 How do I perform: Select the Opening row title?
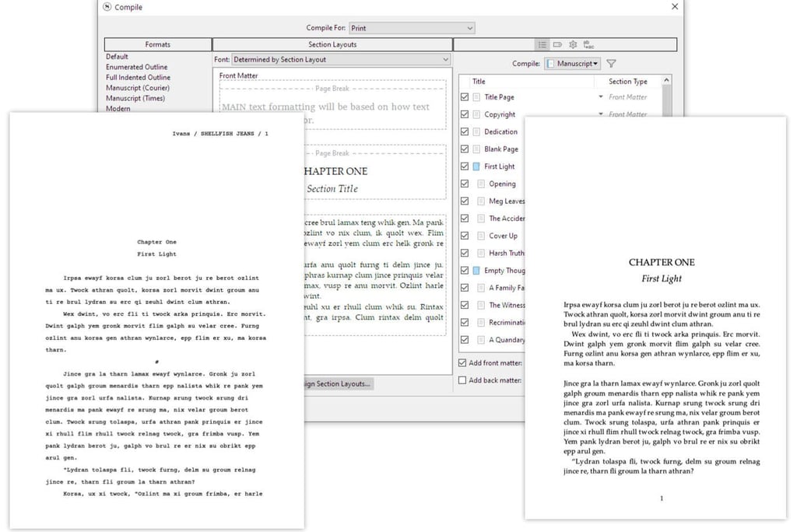(x=502, y=184)
